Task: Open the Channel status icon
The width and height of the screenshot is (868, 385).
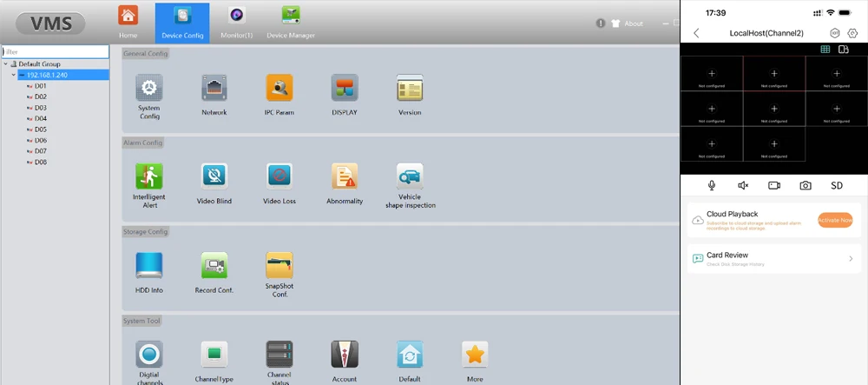Action: click(279, 355)
